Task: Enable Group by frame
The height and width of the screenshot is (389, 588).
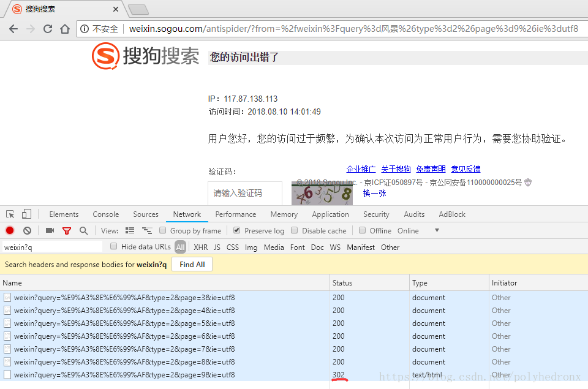Action: point(162,230)
